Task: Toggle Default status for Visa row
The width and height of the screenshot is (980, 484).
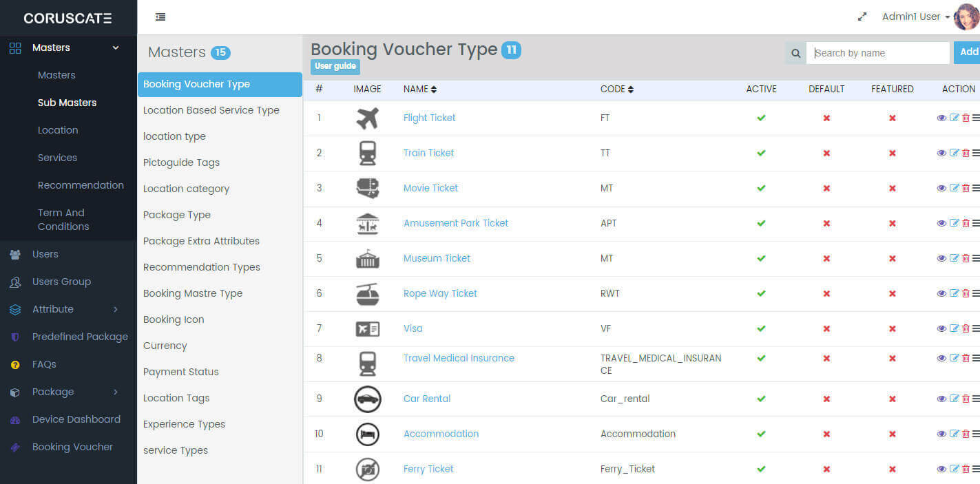Action: point(826,328)
